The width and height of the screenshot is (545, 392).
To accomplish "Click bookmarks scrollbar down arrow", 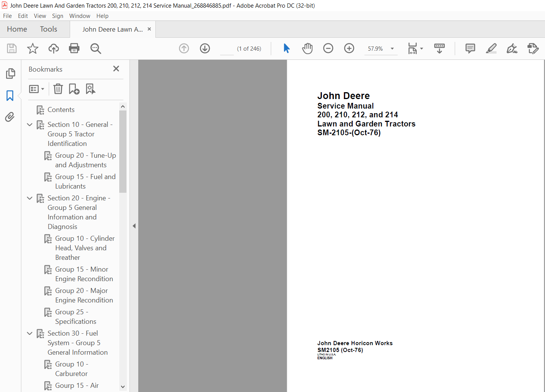I will (x=123, y=387).
